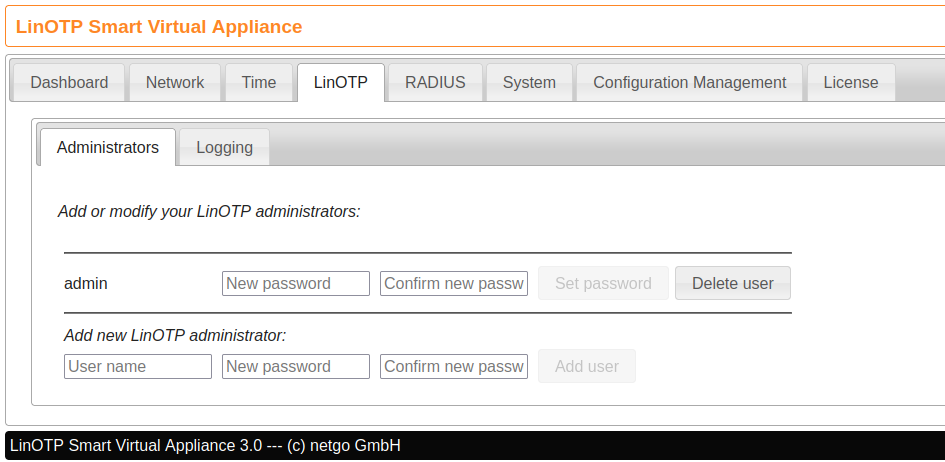945x462 pixels.
Task: Focus admin's New password field
Action: click(x=296, y=284)
